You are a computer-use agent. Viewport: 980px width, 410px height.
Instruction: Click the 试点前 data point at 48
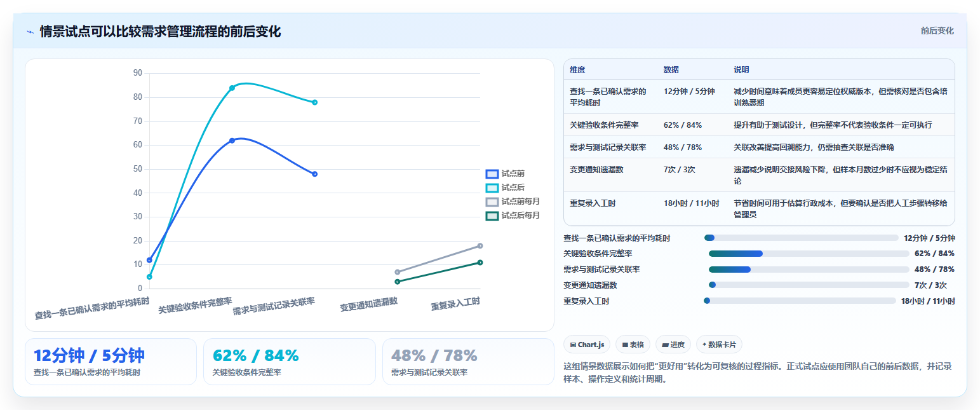314,174
